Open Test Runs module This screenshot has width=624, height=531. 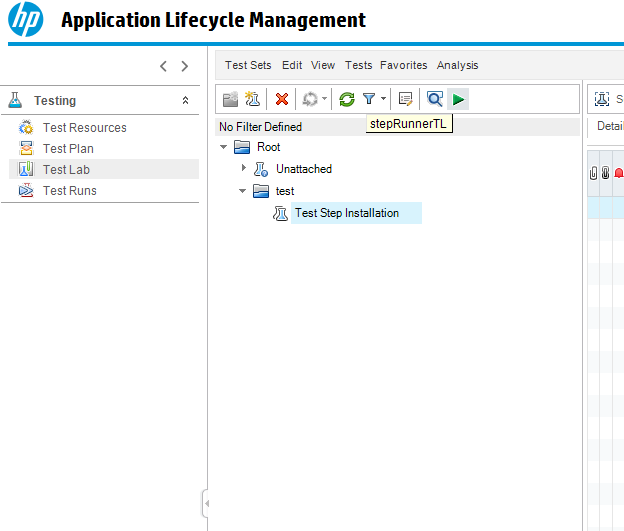click(x=70, y=191)
